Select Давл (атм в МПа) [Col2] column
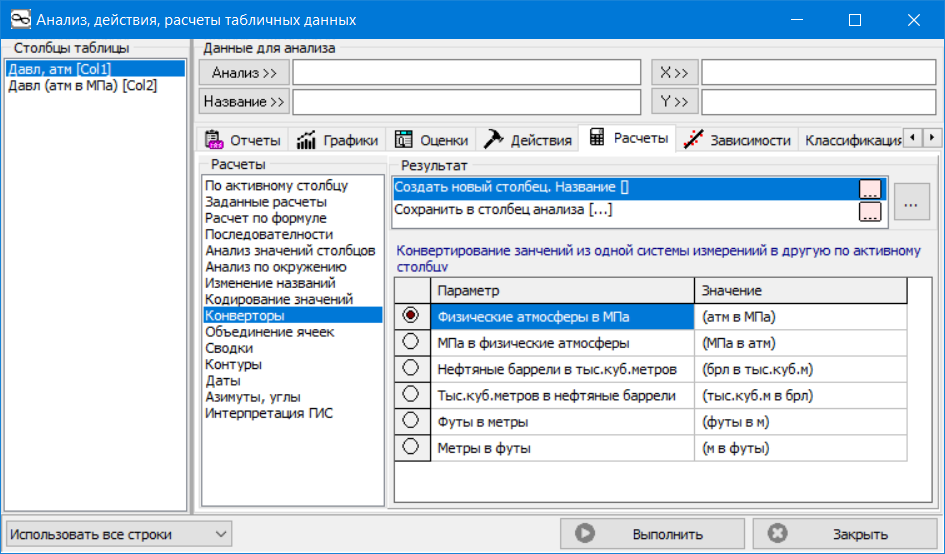 [82, 86]
